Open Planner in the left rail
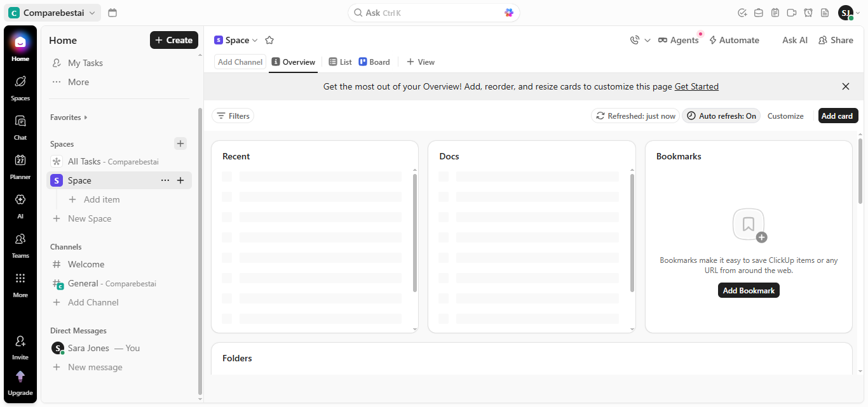 [x=20, y=165]
